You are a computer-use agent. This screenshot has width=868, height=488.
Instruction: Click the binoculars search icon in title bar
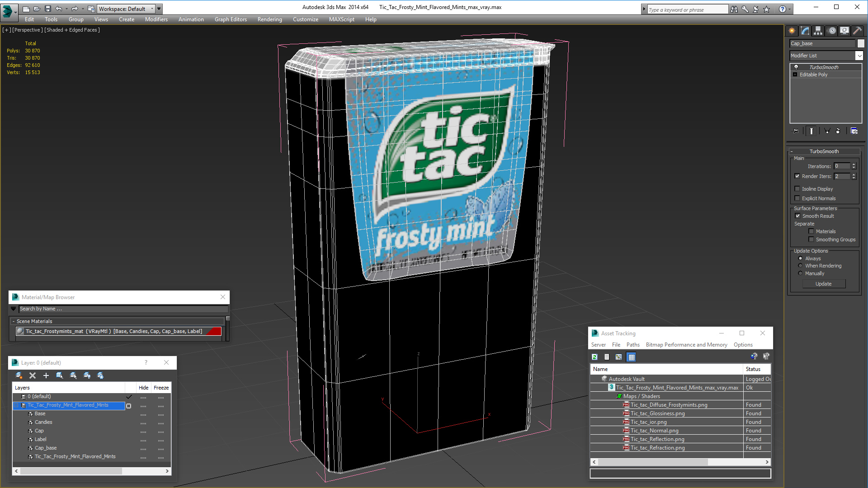pos(734,9)
